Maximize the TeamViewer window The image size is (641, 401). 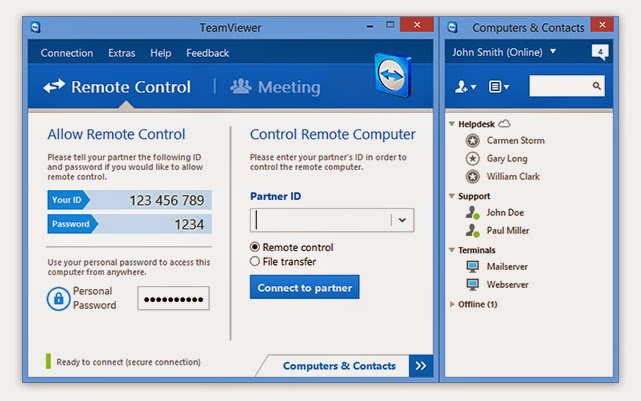(390, 25)
